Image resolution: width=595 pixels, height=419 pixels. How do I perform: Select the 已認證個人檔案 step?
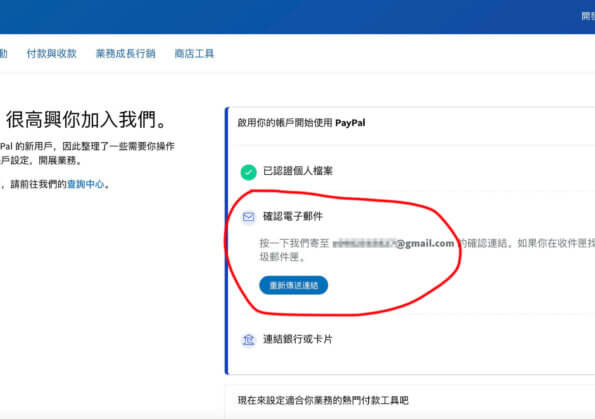tap(298, 171)
